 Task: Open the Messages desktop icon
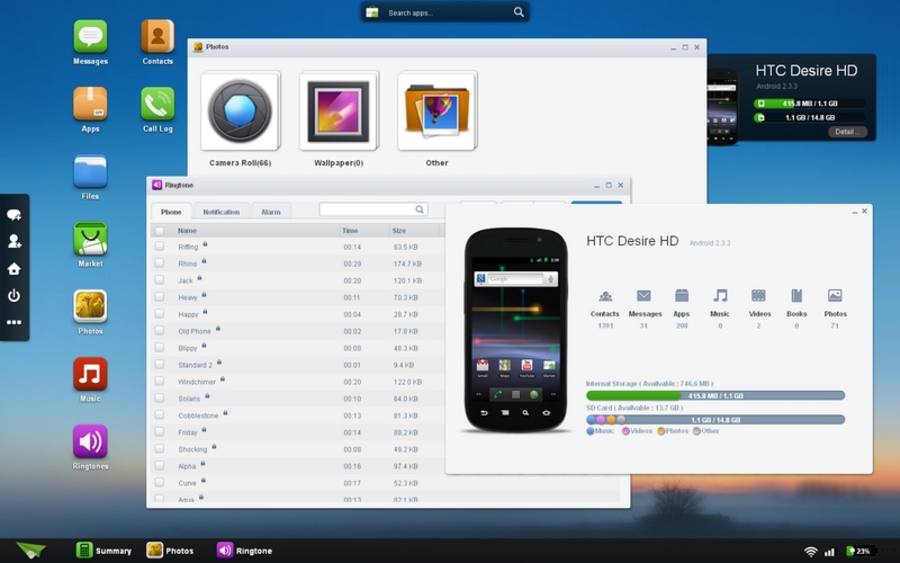[90, 37]
